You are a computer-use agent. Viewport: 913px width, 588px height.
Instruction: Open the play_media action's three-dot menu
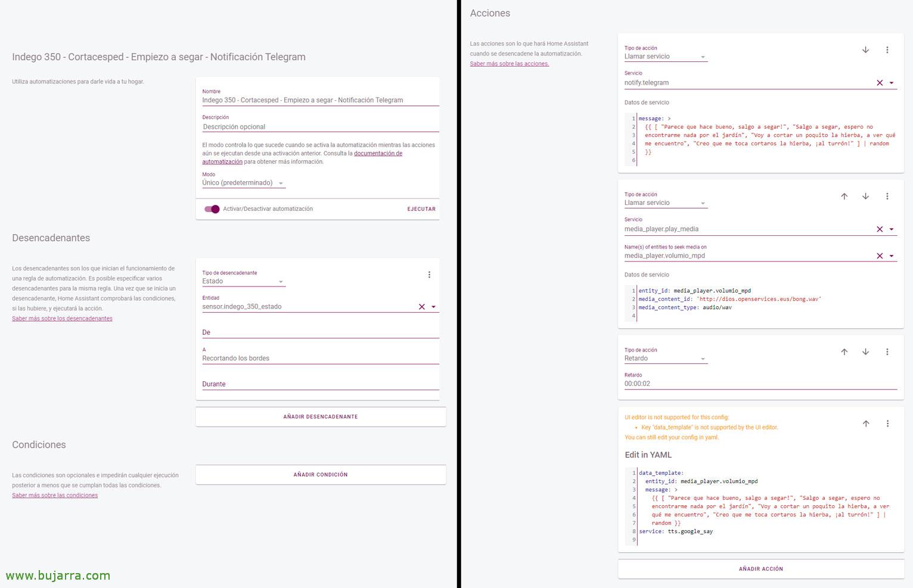pyautogui.click(x=887, y=197)
